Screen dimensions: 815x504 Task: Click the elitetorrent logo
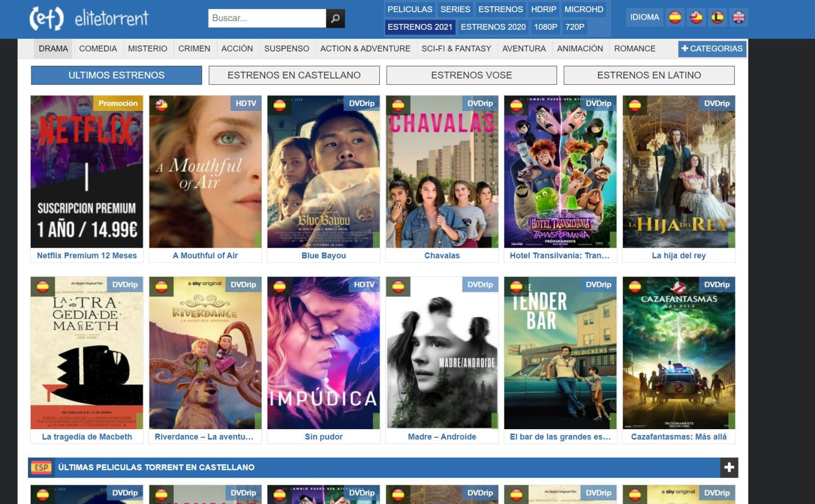pyautogui.click(x=89, y=19)
